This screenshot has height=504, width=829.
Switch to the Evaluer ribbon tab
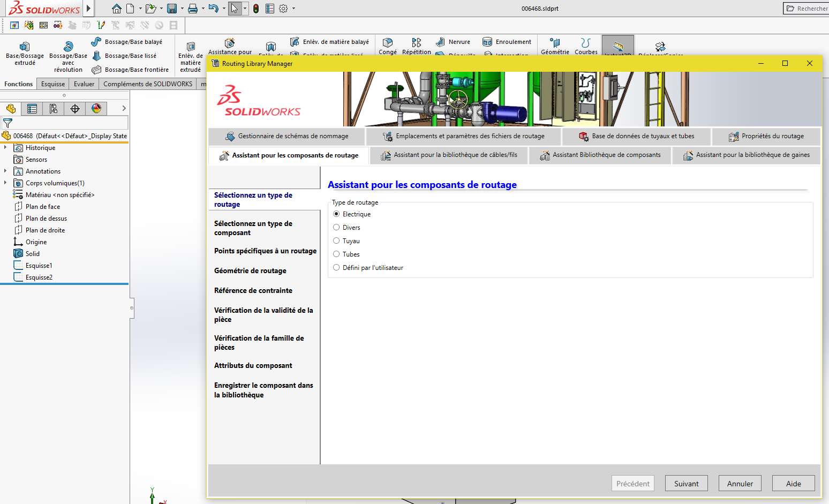(x=84, y=84)
